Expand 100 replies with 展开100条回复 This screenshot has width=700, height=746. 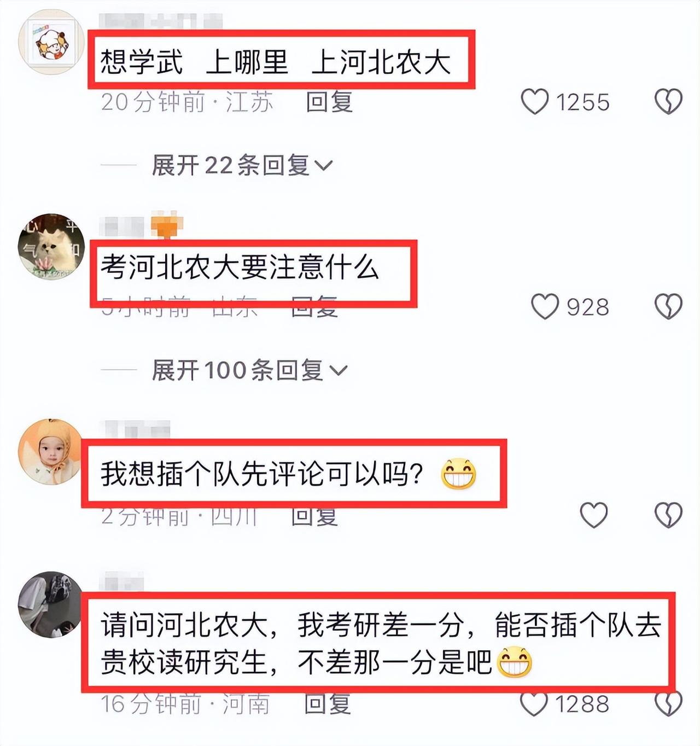pos(249,370)
